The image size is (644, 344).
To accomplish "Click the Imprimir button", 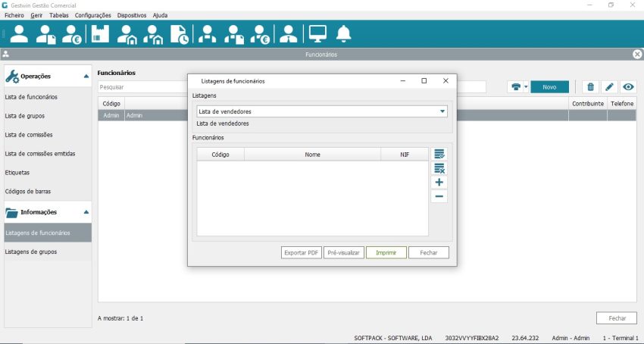I will pos(386,252).
